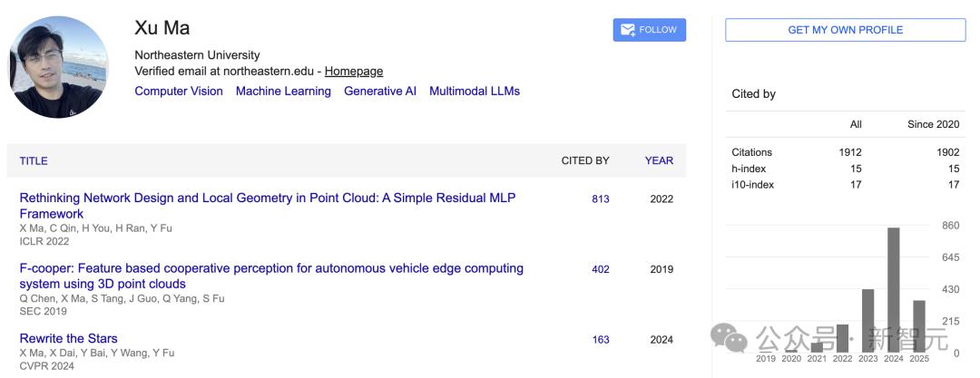Screen dimensions: 980x378
Task: Select the Computer Vision interest tag
Action: click(x=179, y=91)
